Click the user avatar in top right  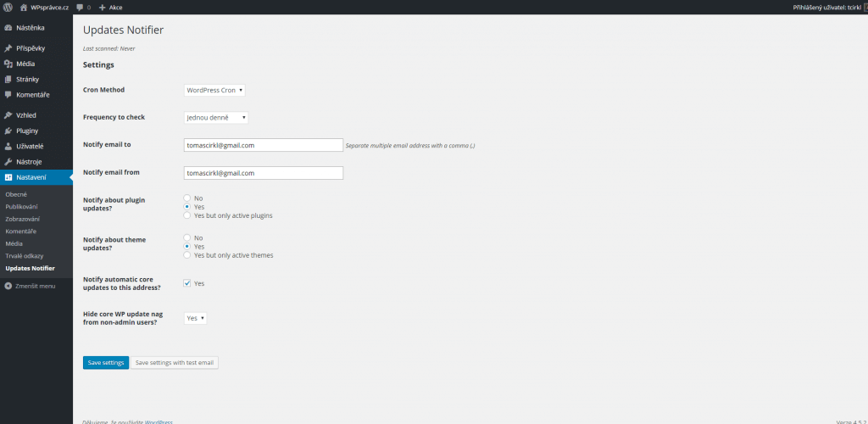coord(865,7)
